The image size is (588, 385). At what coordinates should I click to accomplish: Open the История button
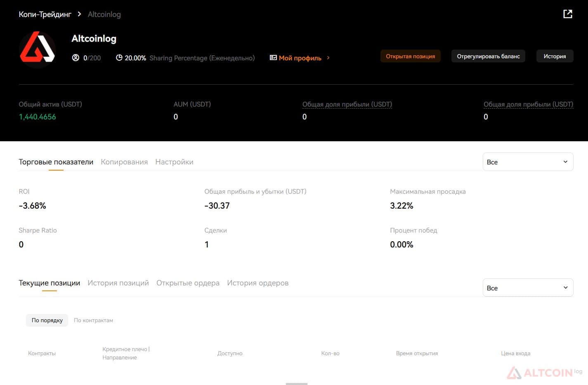(x=555, y=56)
